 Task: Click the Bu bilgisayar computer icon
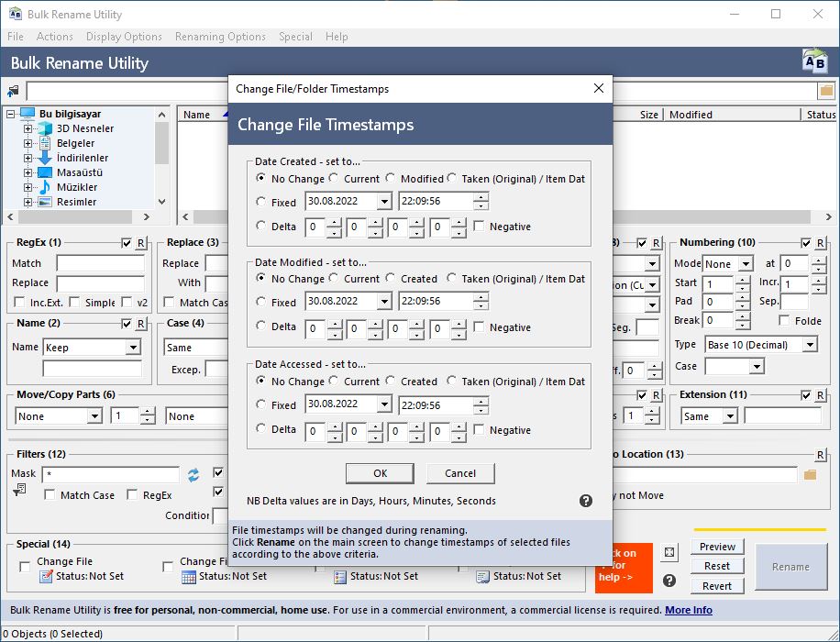coord(28,114)
